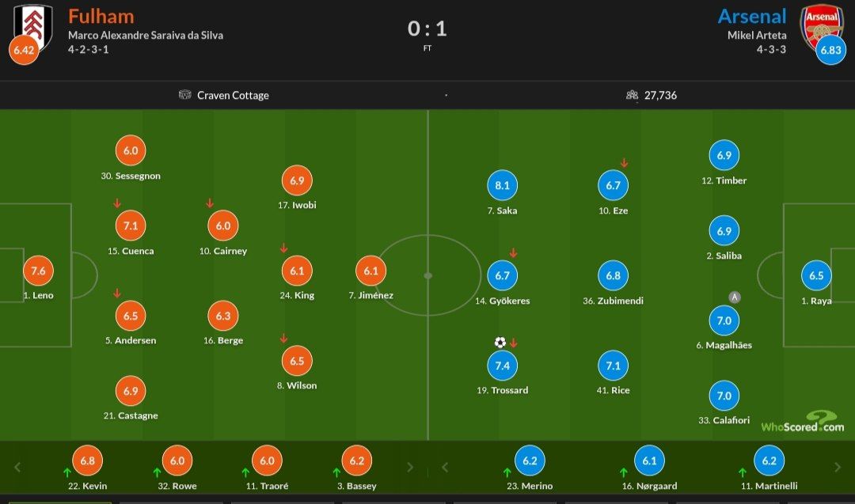Screen dimensions: 855x504
Task: Open the Fulham team page link
Action: [101, 16]
